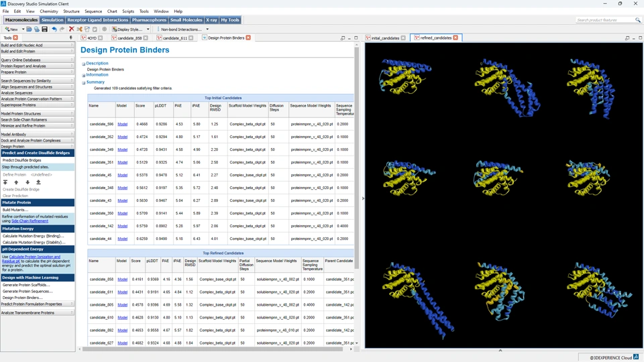The width and height of the screenshot is (644, 362).
Task: Open the Sequence menu
Action: pos(93,11)
